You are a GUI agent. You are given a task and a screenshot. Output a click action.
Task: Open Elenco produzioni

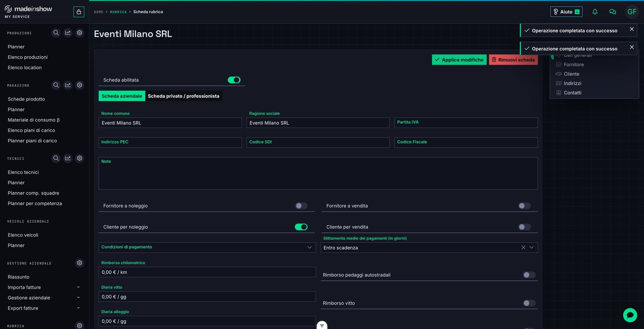tap(28, 57)
